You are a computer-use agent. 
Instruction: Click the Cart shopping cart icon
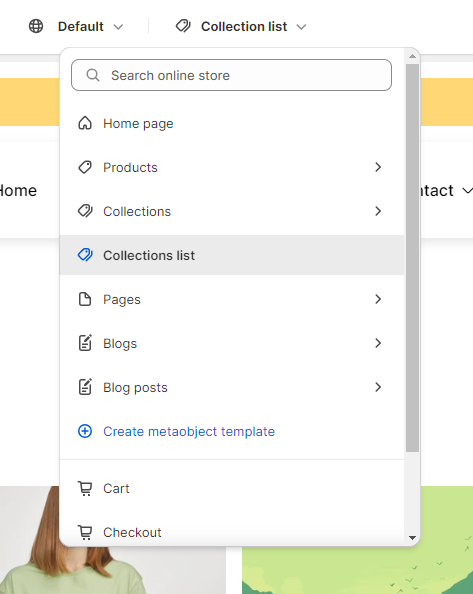[85, 488]
